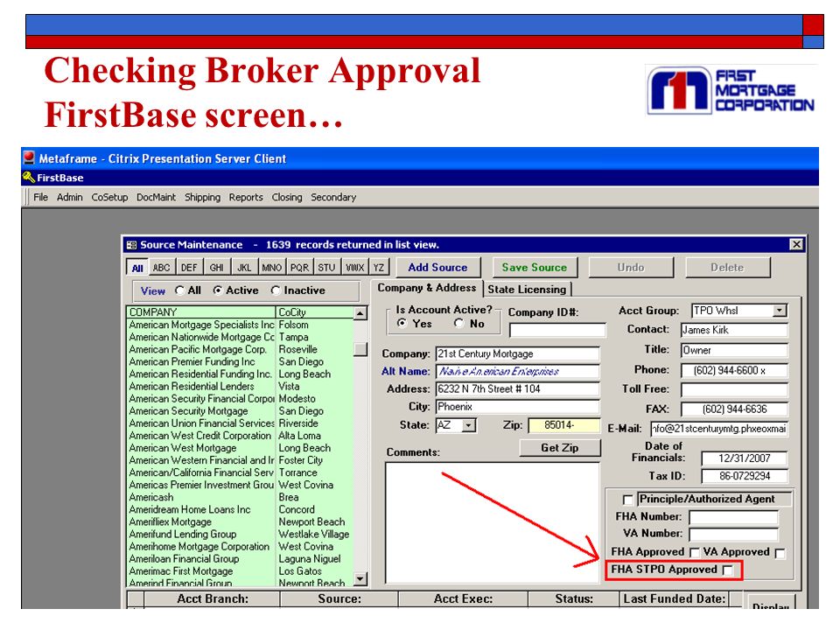840x630 pixels.
Task: Click the Company name field
Action: (x=517, y=354)
